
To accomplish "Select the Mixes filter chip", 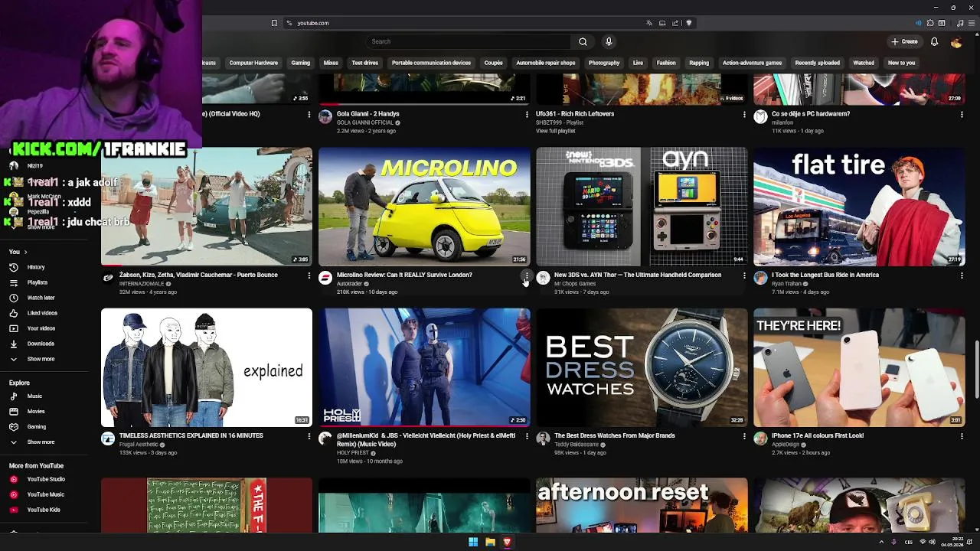I will click(331, 63).
